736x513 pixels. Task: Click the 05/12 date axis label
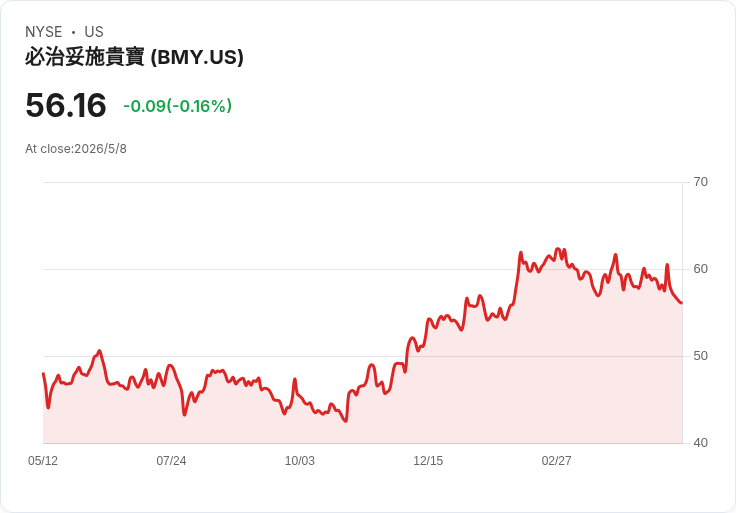tap(43, 461)
